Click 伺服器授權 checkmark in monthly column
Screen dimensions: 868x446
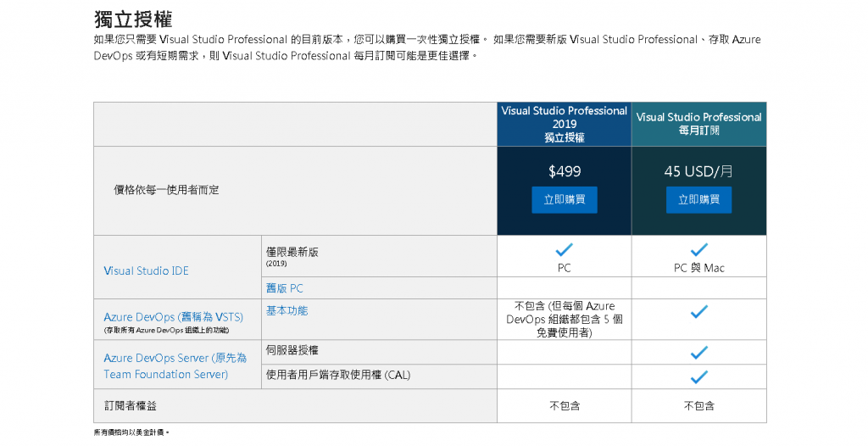pyautogui.click(x=699, y=353)
